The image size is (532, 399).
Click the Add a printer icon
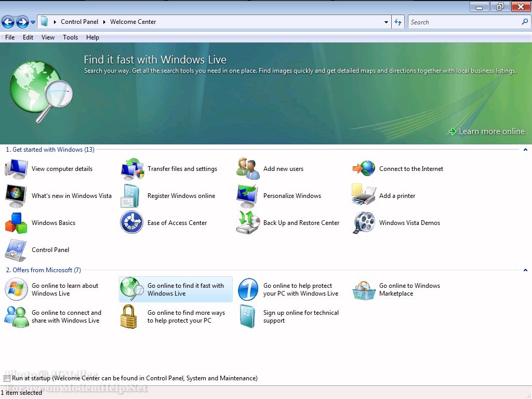(x=364, y=194)
